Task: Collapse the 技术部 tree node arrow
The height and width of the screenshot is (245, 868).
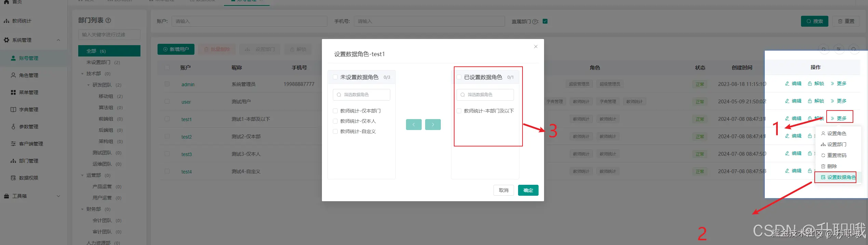Action: pyautogui.click(x=82, y=74)
